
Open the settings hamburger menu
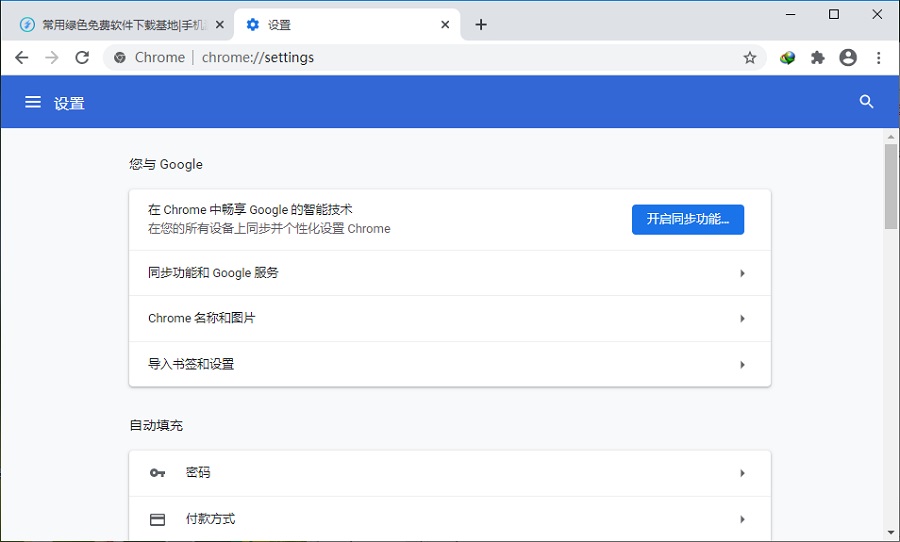[x=33, y=102]
